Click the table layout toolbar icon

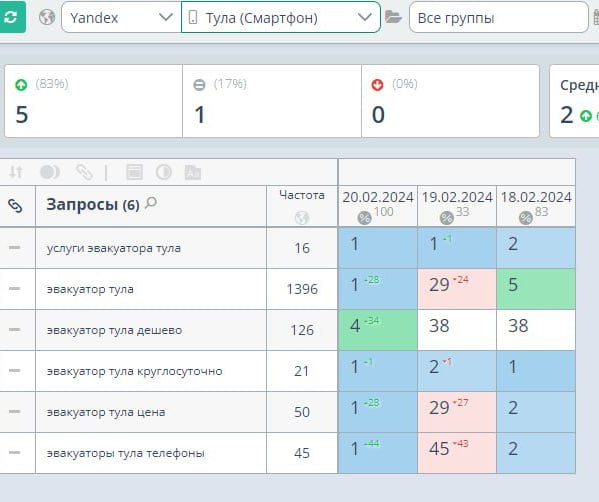click(134, 172)
